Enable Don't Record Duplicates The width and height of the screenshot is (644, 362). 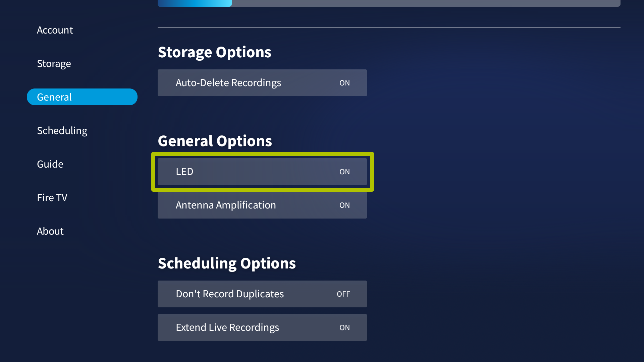click(x=262, y=294)
